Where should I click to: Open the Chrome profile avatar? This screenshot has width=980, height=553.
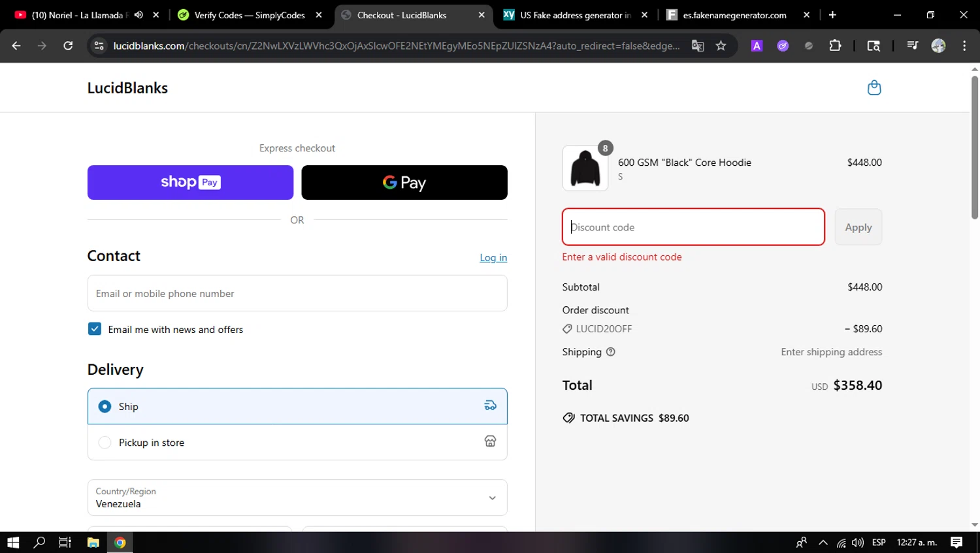(x=938, y=46)
